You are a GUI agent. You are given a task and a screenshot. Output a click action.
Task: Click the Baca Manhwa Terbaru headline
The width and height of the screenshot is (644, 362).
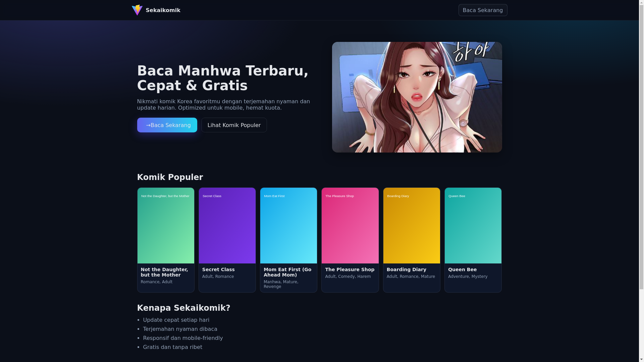click(223, 78)
